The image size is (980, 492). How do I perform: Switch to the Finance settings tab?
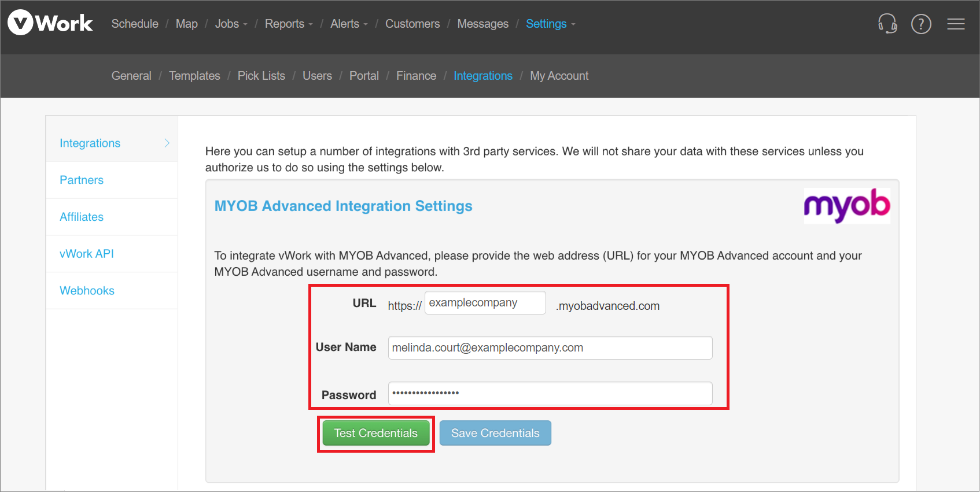416,76
